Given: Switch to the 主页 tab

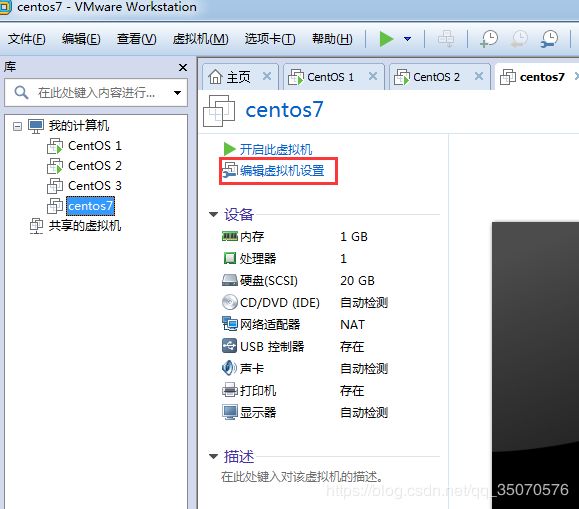Looking at the screenshot, I should pyautogui.click(x=239, y=77).
